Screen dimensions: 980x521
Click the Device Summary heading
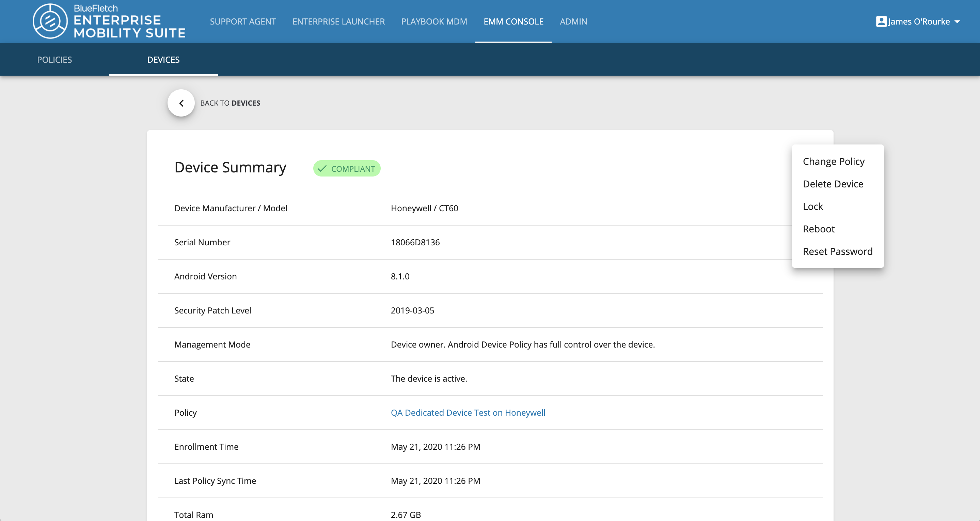(x=230, y=167)
